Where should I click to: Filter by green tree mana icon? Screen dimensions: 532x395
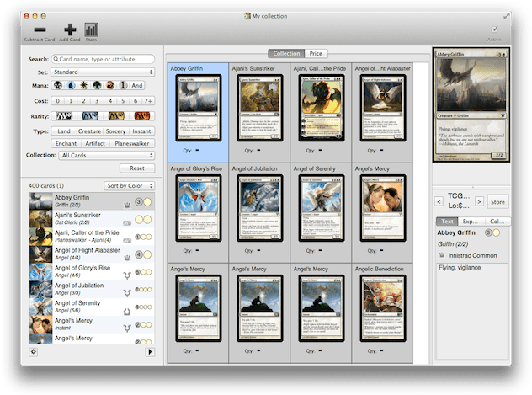97,85
